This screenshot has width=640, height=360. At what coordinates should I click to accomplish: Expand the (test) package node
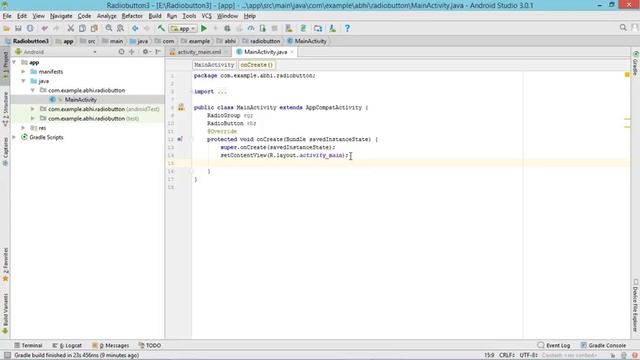pos(33,118)
